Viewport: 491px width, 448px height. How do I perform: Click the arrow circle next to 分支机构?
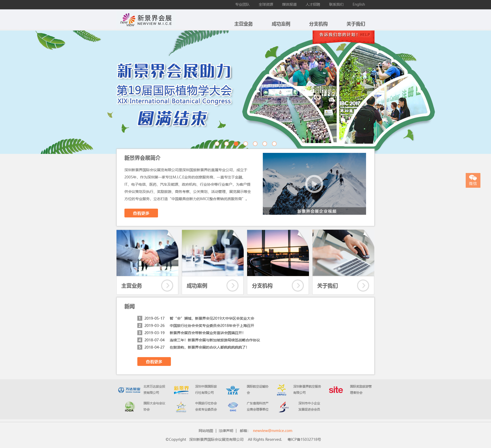(x=298, y=286)
